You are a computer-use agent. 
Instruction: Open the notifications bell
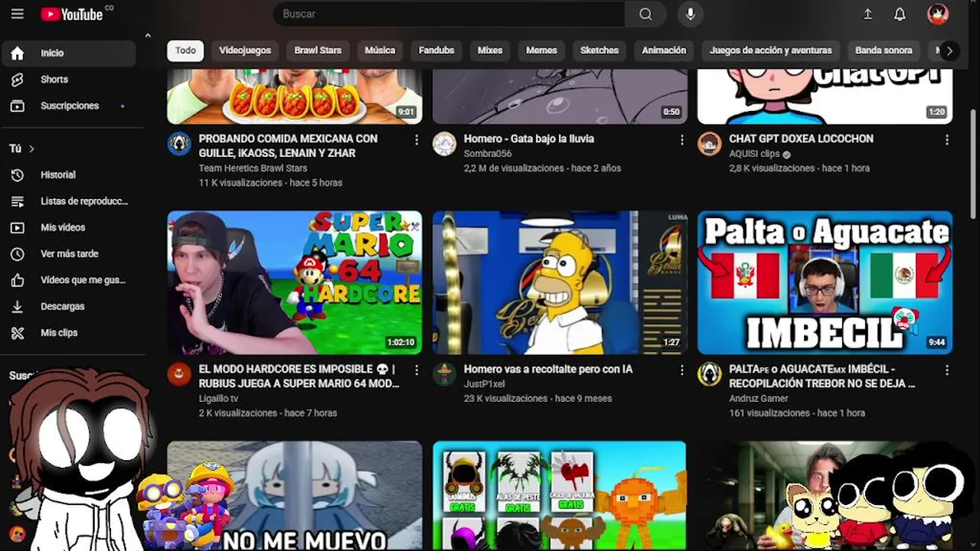[x=900, y=14]
